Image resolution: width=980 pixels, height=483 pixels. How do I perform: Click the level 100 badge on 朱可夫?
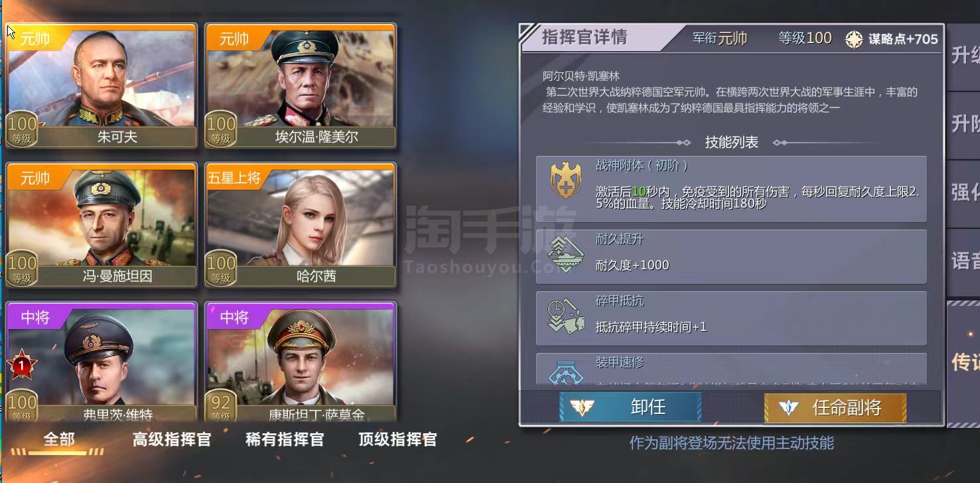[x=22, y=129]
